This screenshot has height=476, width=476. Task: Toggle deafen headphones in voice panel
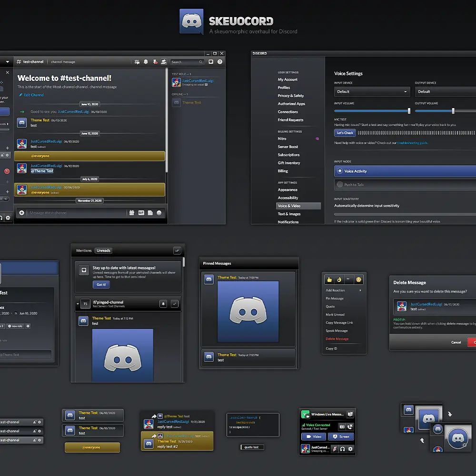pos(342,449)
